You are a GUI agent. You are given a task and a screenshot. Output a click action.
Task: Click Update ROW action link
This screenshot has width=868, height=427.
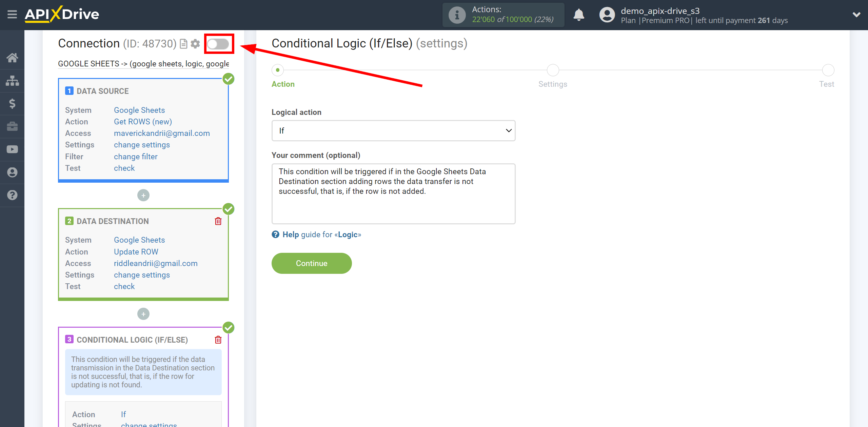pos(136,252)
